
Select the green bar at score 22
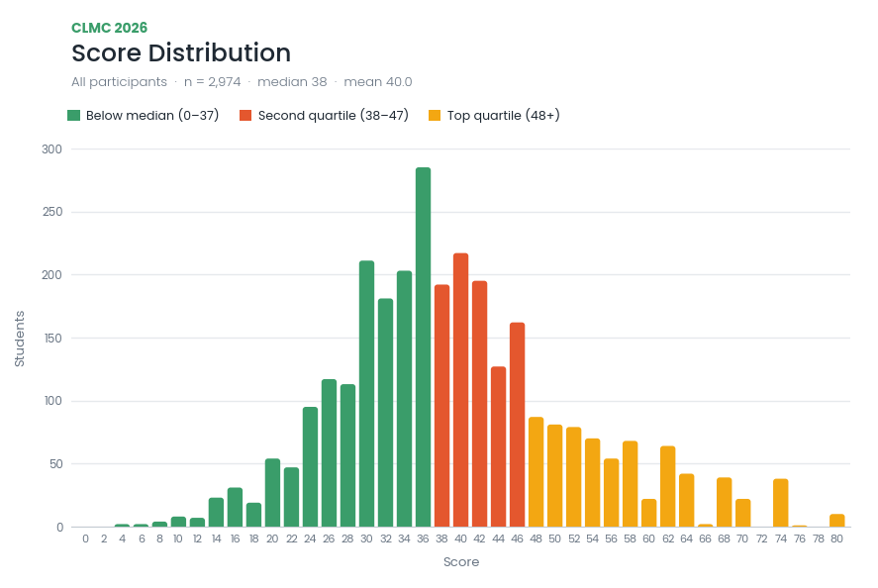(291, 497)
